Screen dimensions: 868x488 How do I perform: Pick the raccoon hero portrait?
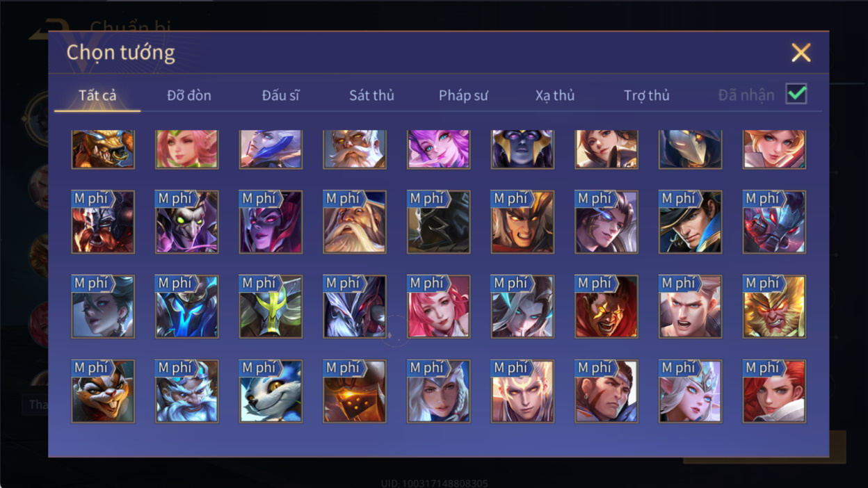pos(103,391)
